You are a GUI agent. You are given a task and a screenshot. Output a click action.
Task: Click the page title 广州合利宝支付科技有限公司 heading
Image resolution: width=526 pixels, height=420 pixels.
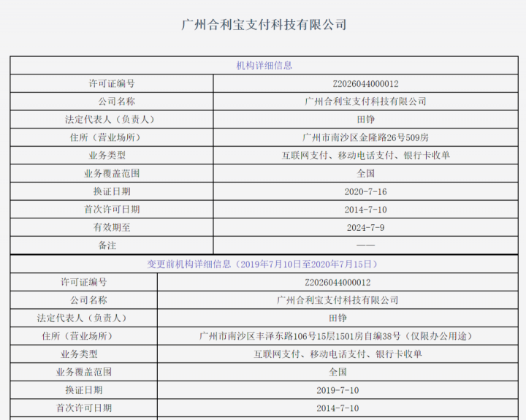(264, 25)
